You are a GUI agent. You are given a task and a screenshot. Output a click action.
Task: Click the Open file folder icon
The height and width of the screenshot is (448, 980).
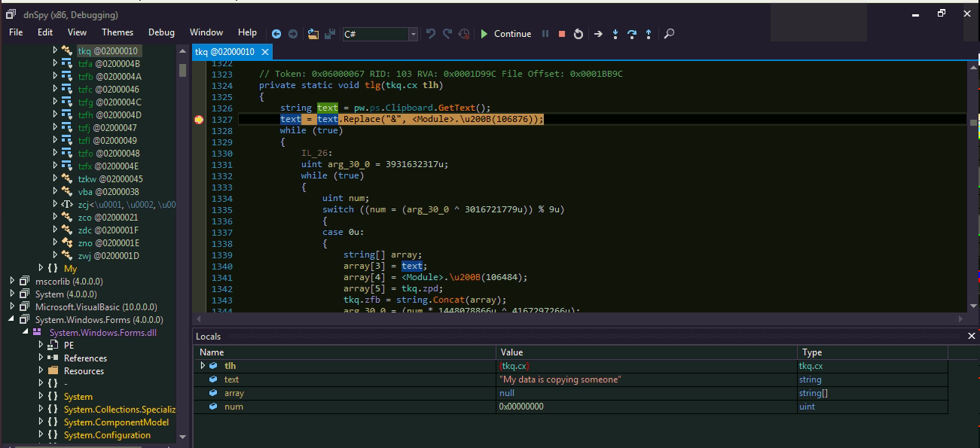313,34
